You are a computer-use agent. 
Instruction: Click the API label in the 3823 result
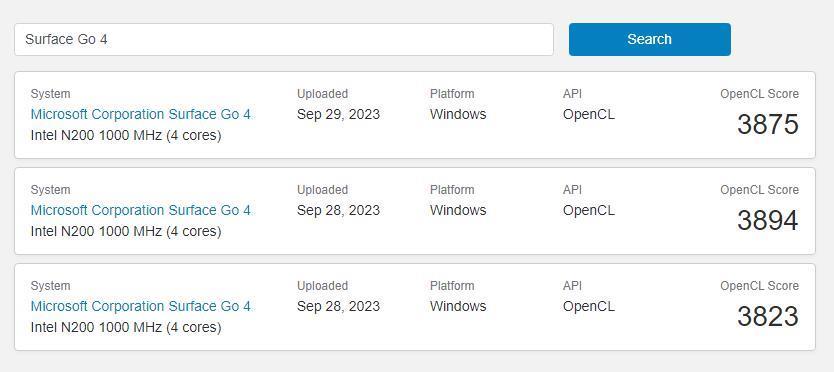572,286
